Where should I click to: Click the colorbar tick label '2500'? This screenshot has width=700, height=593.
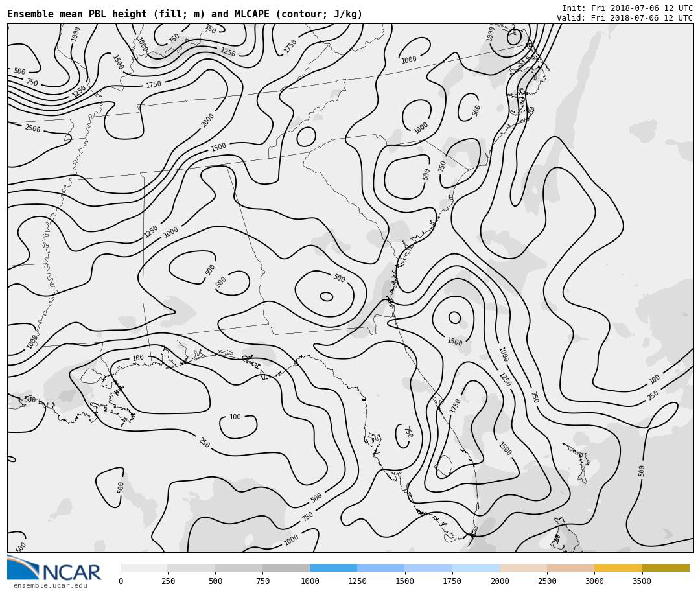pos(547,581)
